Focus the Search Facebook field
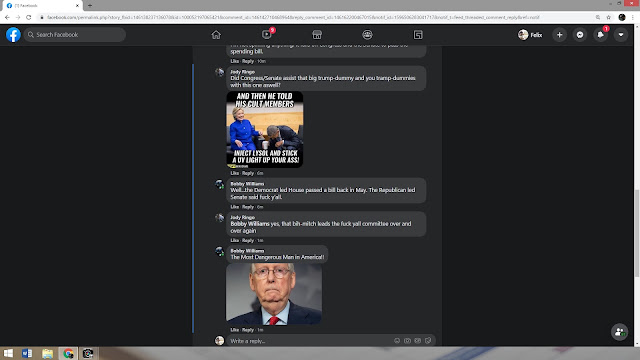This screenshot has height=360, width=640. [x=75, y=35]
